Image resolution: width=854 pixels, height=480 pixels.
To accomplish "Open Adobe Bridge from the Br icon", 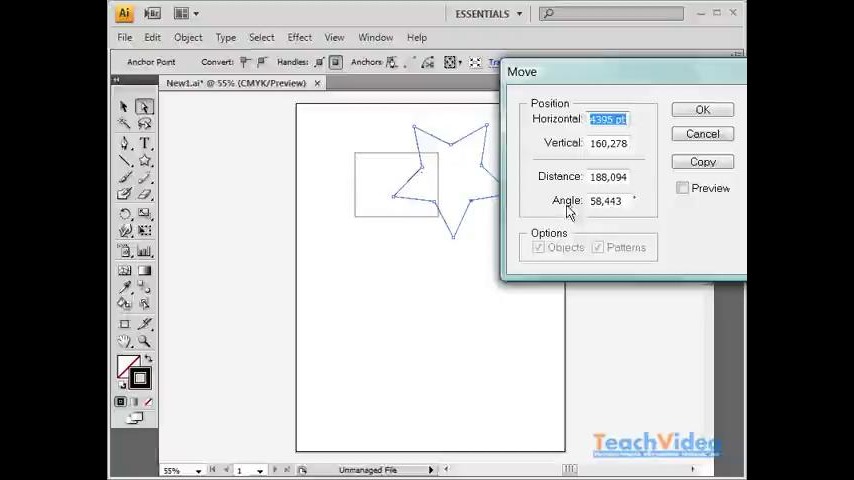I will pos(152,14).
